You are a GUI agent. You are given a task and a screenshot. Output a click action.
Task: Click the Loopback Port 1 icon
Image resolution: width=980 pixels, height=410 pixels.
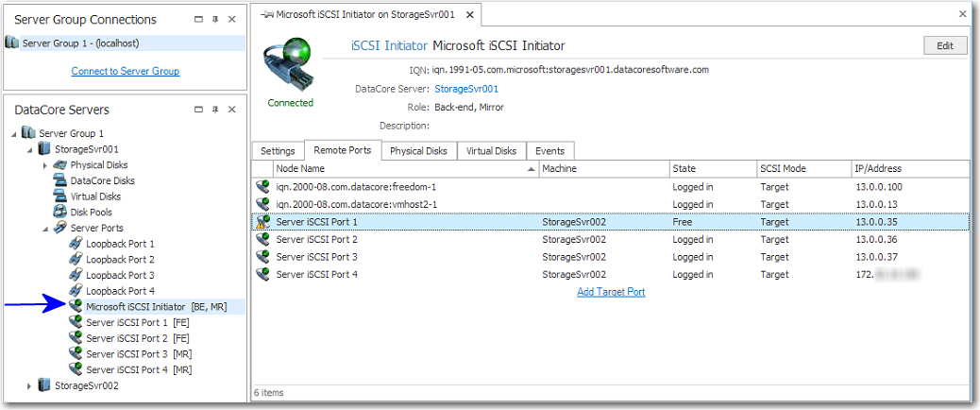(76, 244)
